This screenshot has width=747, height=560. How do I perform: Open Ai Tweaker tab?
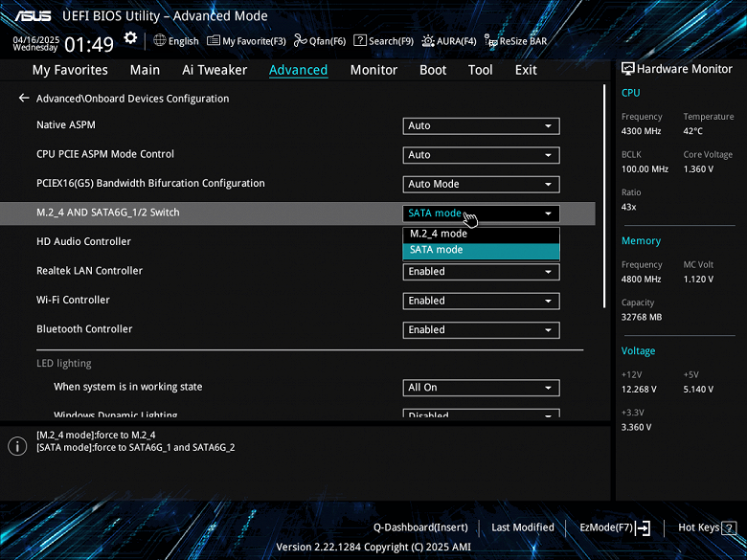point(215,70)
